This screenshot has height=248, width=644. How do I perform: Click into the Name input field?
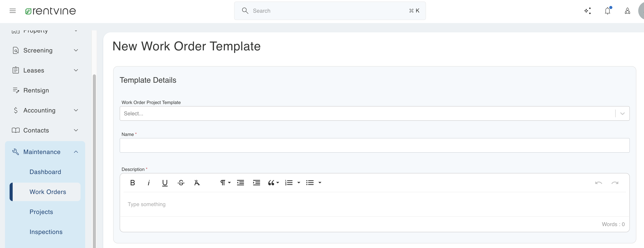[374, 145]
